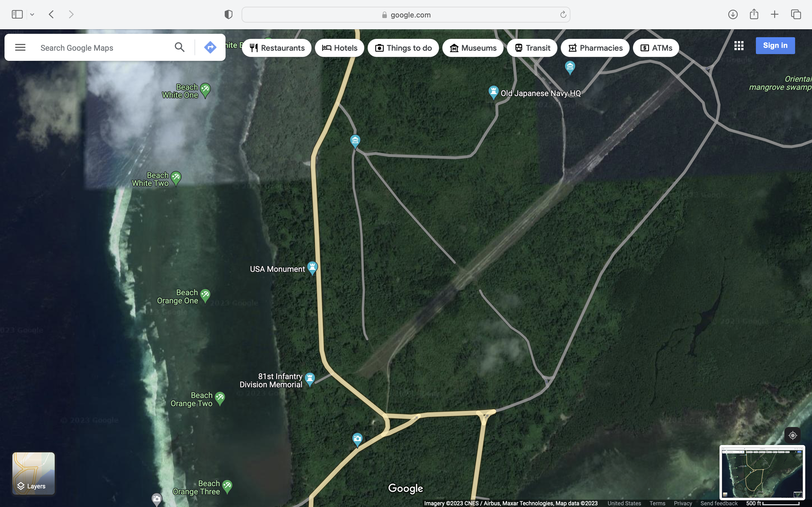Click the 81st Infantry Division Memorial pin
812x507 pixels.
tap(310, 379)
